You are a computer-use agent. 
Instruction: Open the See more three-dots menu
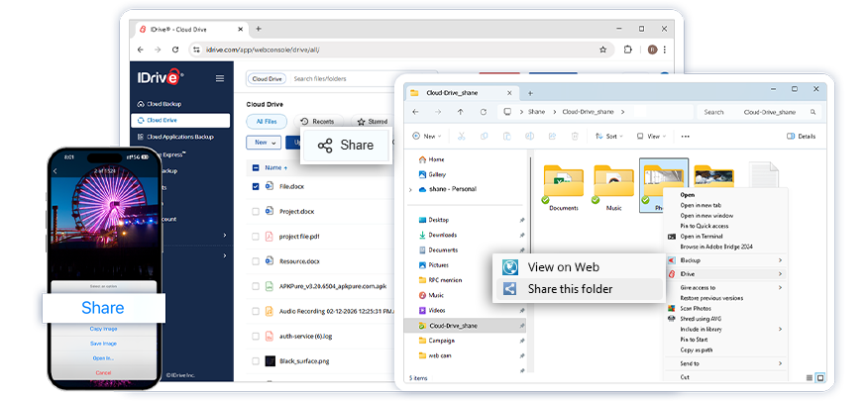[x=686, y=136]
